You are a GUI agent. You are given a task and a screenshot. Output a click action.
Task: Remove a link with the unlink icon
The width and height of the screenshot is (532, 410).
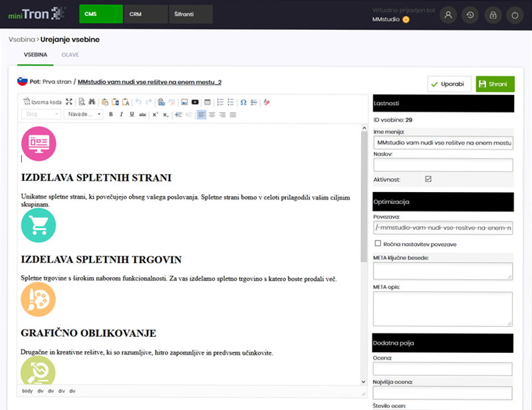(172, 102)
